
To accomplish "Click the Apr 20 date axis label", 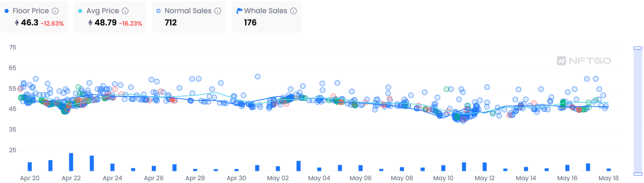I will tap(30, 178).
